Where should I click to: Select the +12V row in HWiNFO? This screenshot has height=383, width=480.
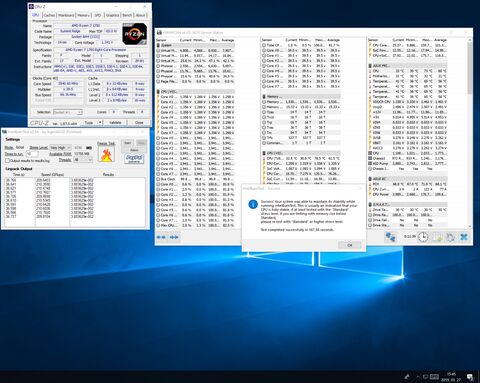point(408,112)
